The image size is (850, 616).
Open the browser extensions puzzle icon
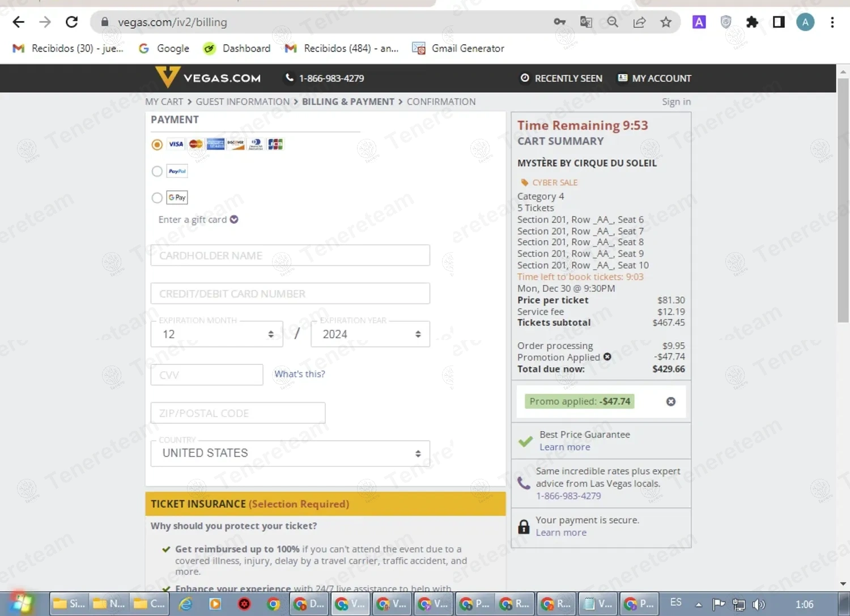[752, 22]
